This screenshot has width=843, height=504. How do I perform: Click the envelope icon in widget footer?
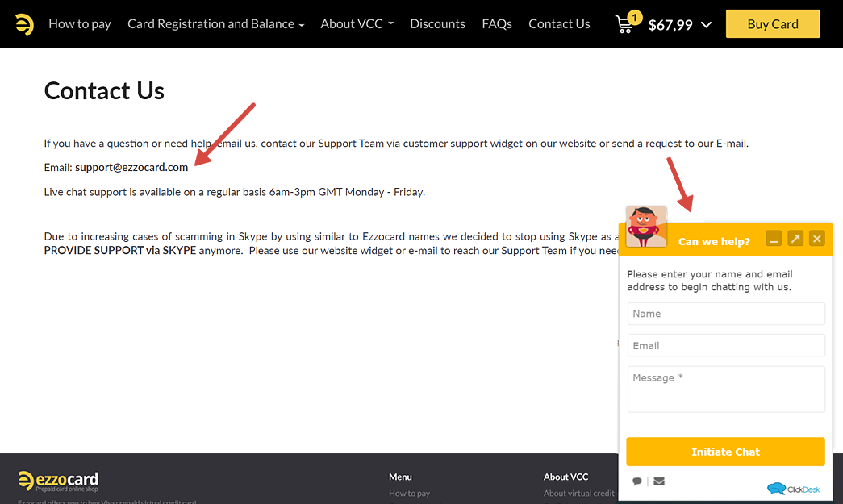pos(659,481)
